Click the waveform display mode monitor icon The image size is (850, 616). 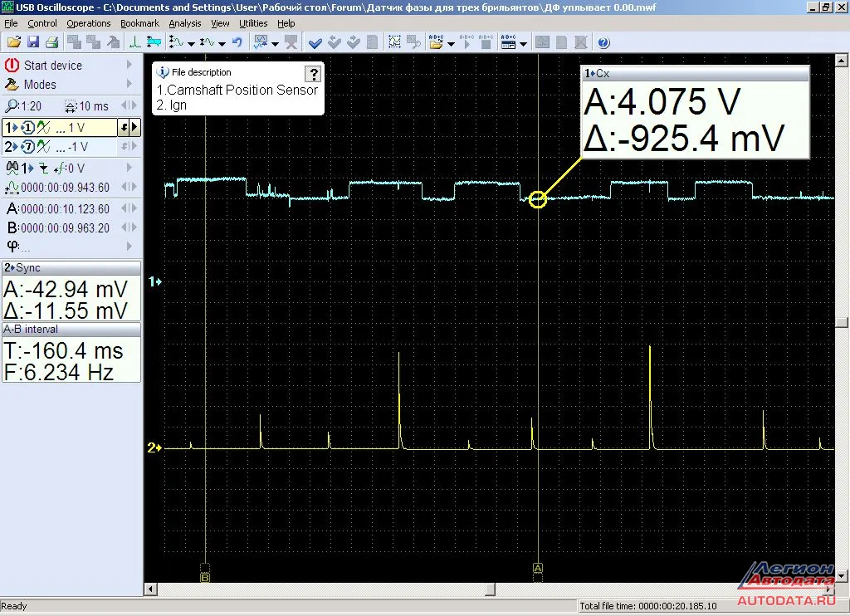coord(261,42)
